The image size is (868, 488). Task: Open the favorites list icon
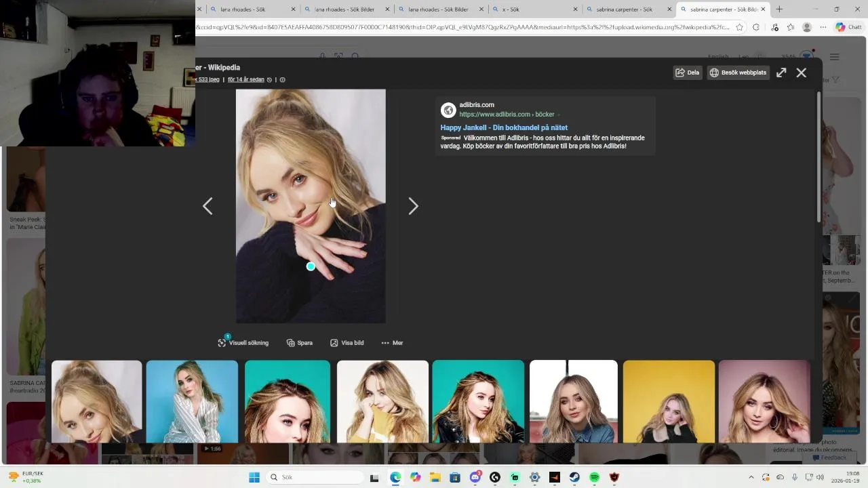(x=791, y=28)
